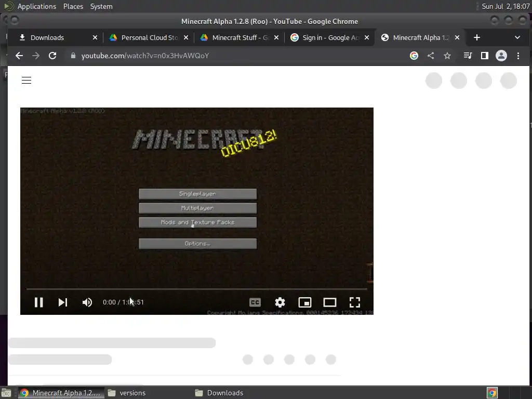Go back in Chrome
532x399 pixels.
pyautogui.click(x=19, y=56)
